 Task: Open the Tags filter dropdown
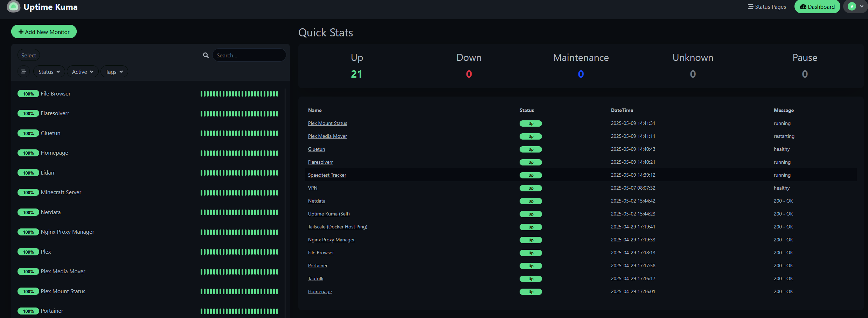pyautogui.click(x=114, y=72)
